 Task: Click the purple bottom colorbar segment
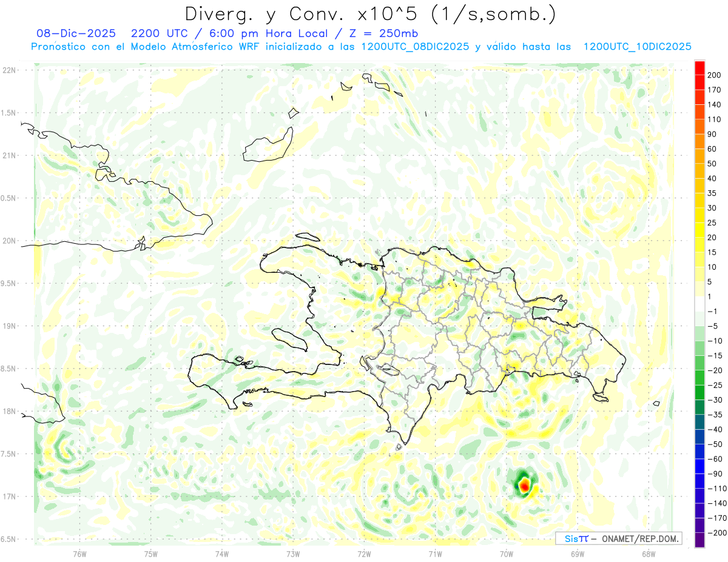tap(699, 540)
